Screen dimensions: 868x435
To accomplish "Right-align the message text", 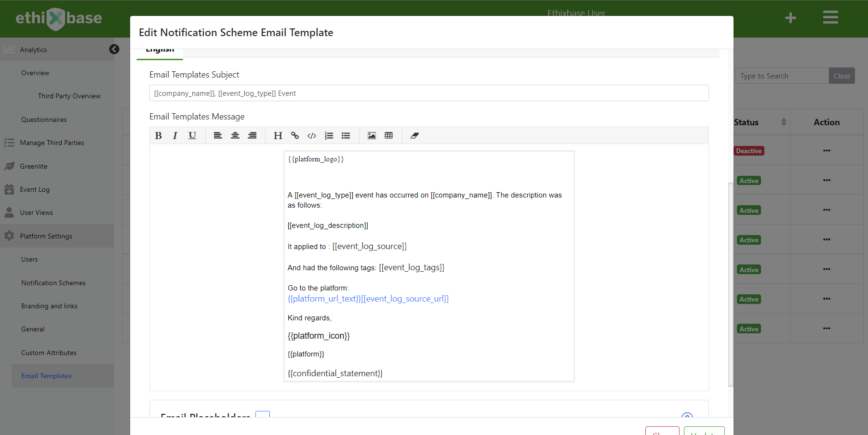I will (252, 136).
